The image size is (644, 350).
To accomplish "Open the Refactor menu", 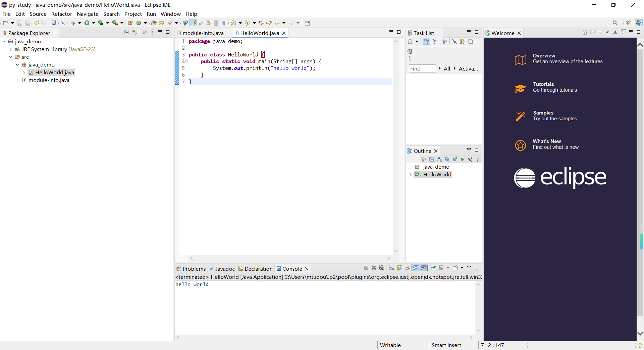I will pos(61,14).
